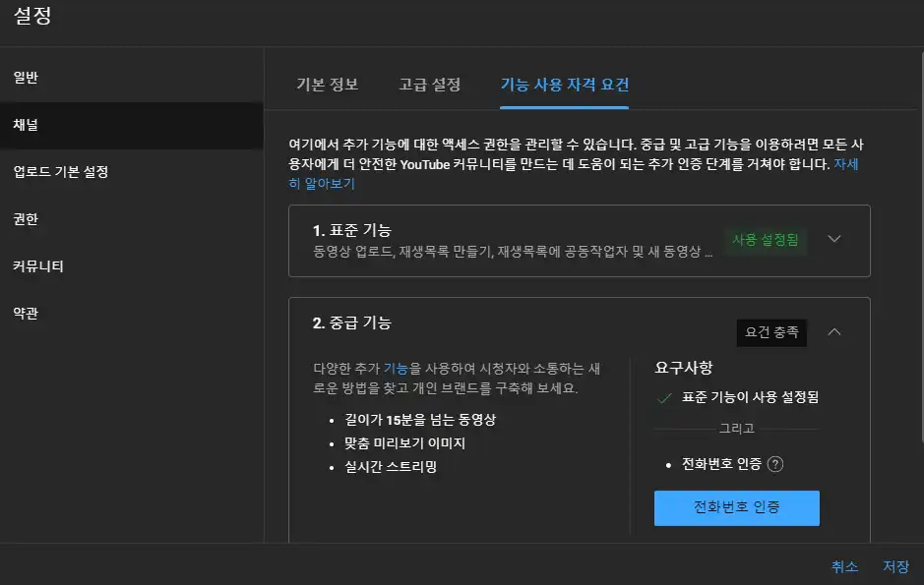The width and height of the screenshot is (924, 585).
Task: Click the 저장 button to save settings
Action: click(x=893, y=567)
